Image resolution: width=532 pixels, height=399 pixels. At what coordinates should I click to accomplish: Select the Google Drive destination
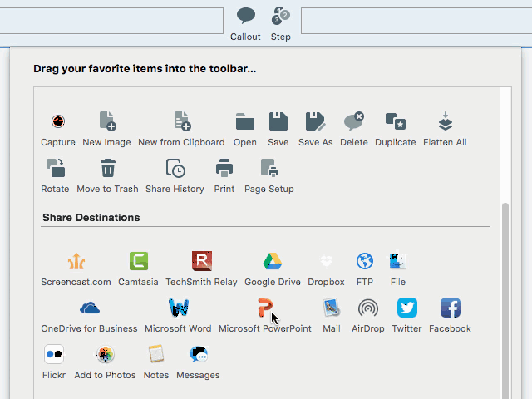pyautogui.click(x=273, y=261)
